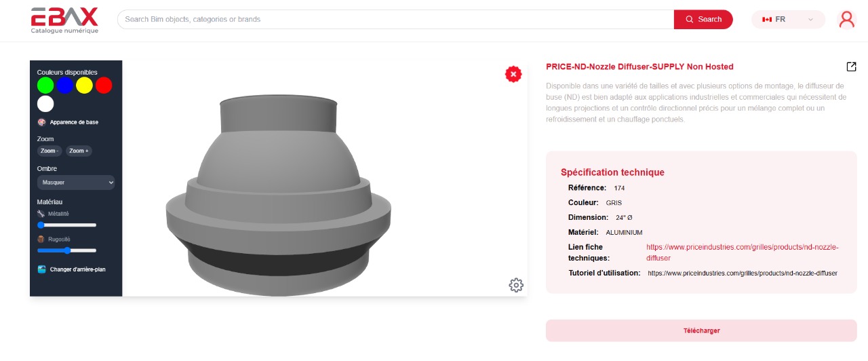Click the red Search button

click(703, 20)
